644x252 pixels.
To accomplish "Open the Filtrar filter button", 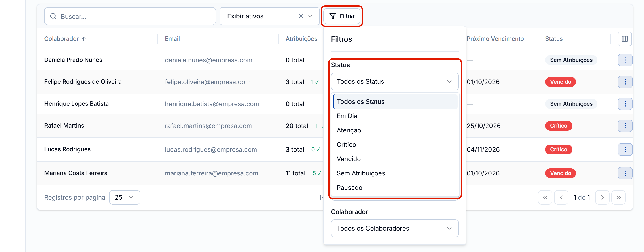I will click(x=342, y=16).
